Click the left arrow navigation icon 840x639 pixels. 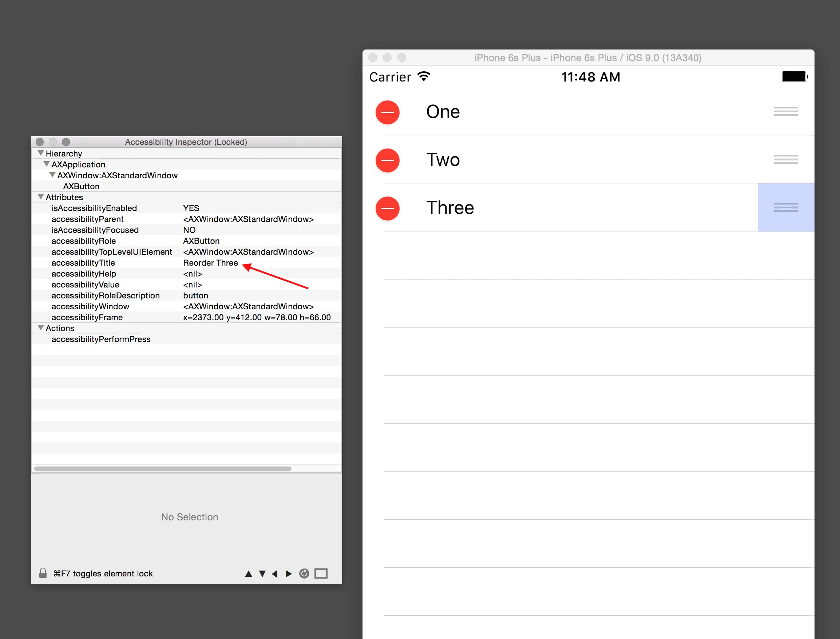click(275, 573)
